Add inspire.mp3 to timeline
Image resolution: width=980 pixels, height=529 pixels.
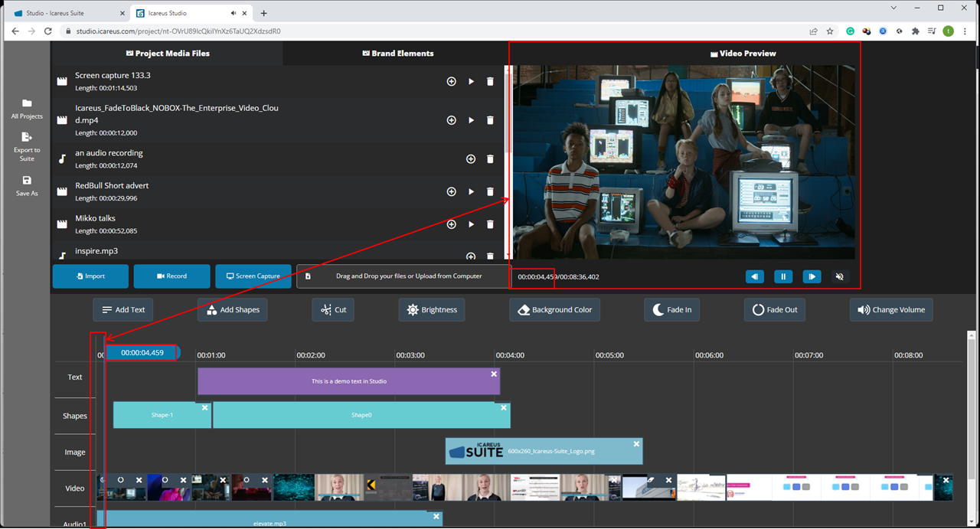point(471,256)
